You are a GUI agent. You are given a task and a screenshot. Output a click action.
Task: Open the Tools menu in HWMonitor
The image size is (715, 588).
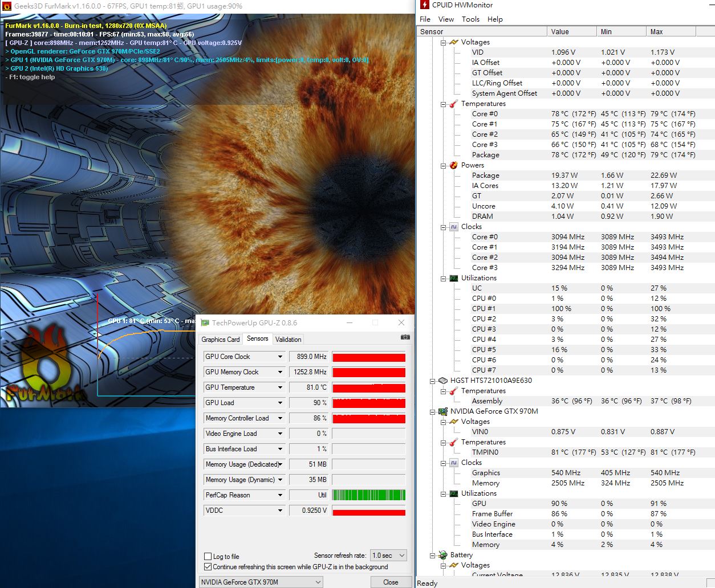pyautogui.click(x=470, y=19)
